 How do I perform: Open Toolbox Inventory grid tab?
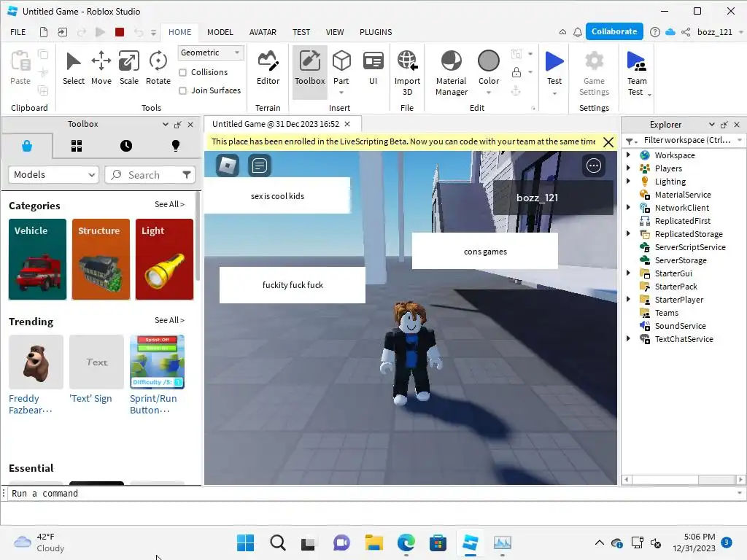tap(76, 146)
